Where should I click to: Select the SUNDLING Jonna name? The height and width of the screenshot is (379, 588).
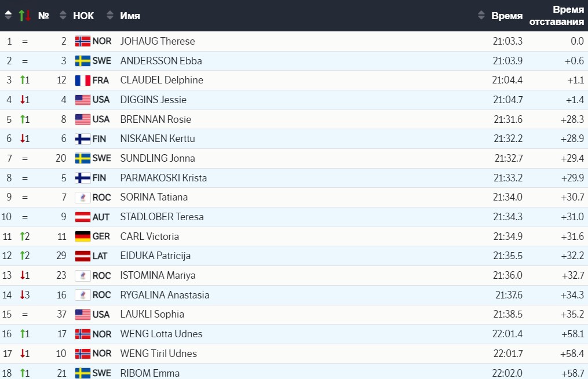[x=158, y=158]
